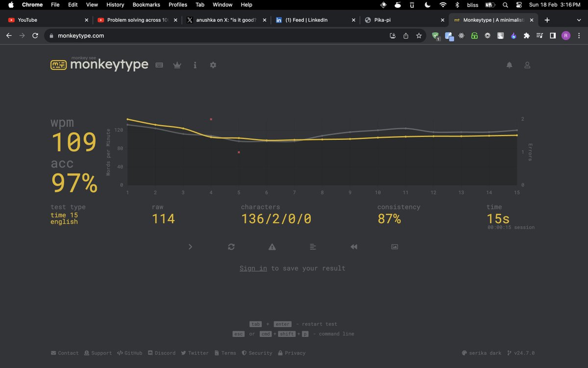Open the Chrome profile avatar R
Image resolution: width=588 pixels, height=368 pixels.
[565, 35]
